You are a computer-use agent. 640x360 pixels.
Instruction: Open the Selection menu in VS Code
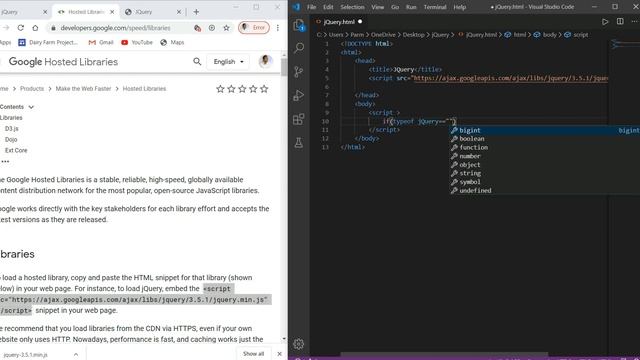pos(352,7)
